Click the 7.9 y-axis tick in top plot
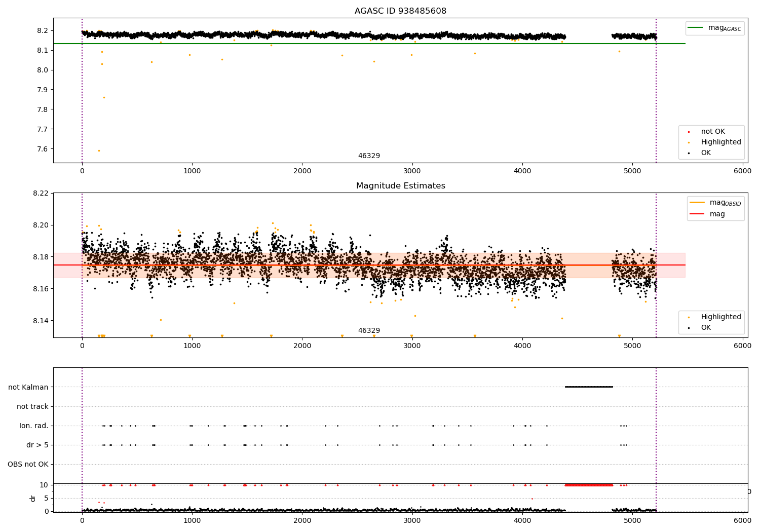The image size is (760, 532). coord(43,90)
